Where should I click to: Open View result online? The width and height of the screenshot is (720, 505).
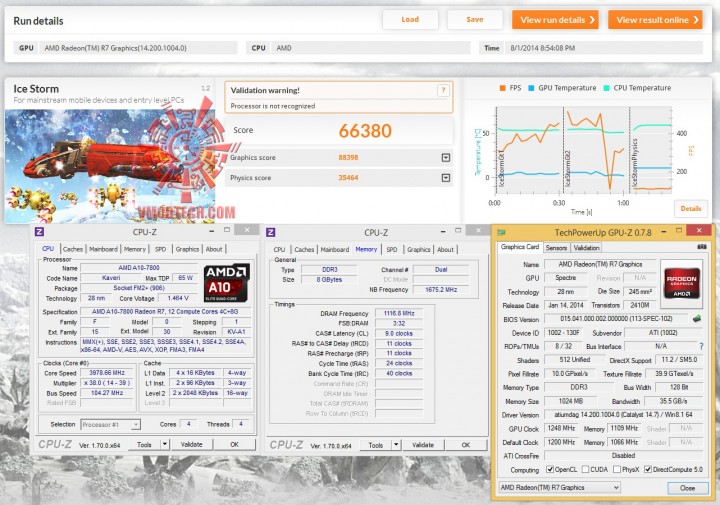(x=656, y=20)
